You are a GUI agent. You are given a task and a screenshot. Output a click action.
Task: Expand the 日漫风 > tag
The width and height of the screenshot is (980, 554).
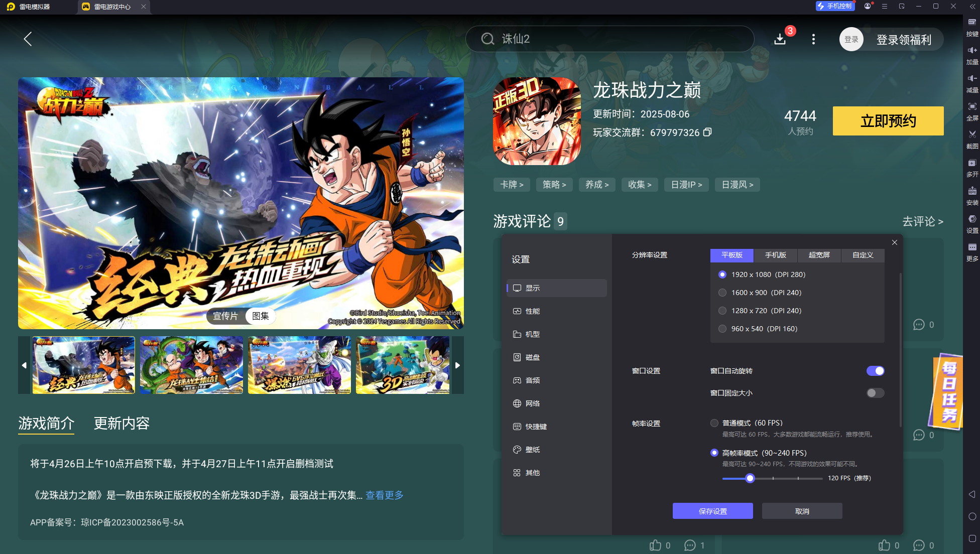737,185
